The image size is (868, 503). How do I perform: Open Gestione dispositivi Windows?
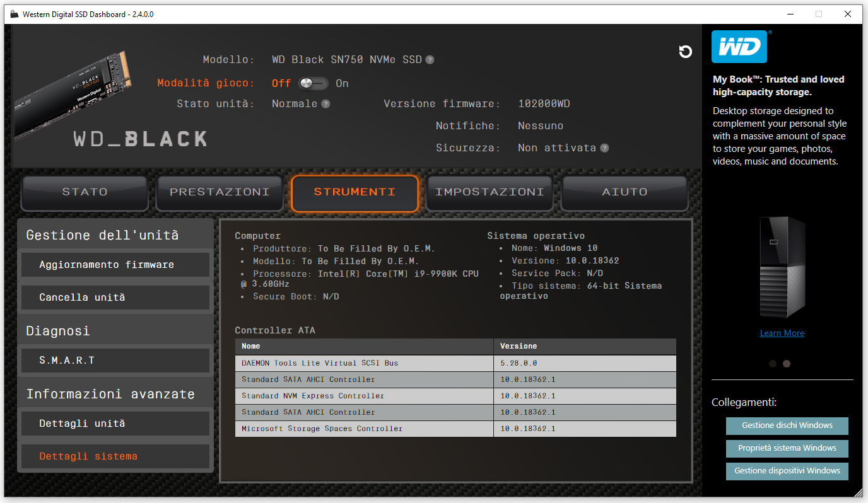[787, 471]
